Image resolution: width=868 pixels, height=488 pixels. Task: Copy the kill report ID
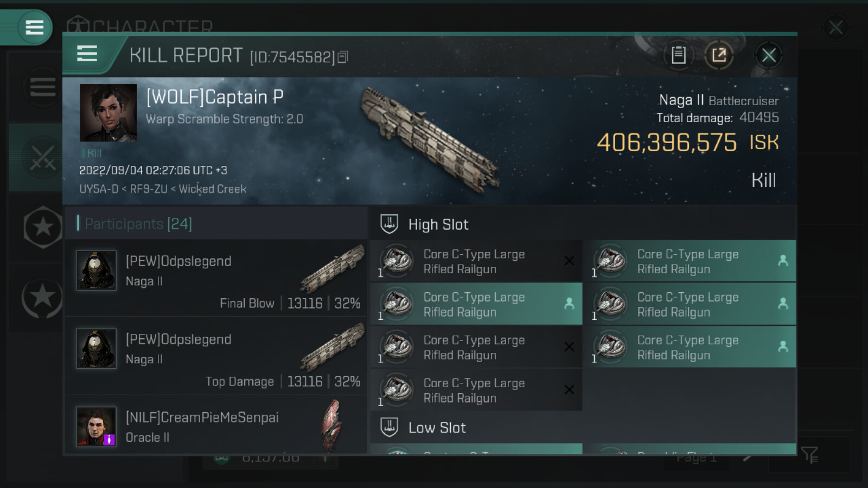[x=343, y=57]
